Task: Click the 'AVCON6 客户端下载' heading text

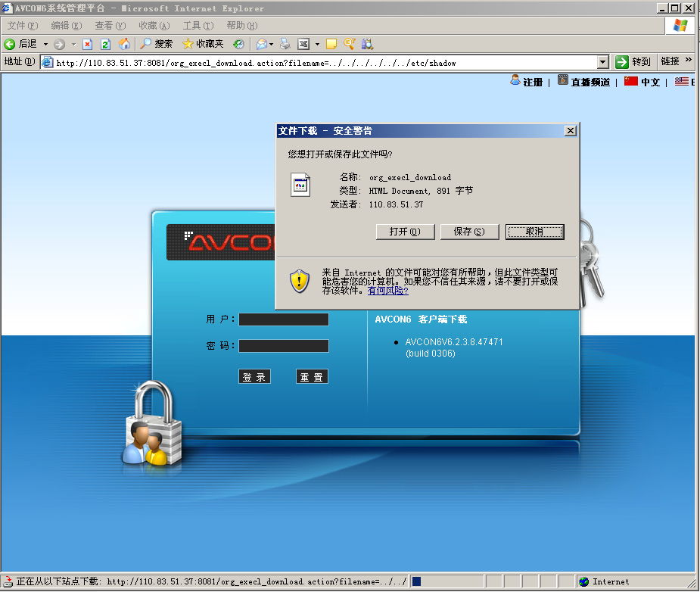Action: pyautogui.click(x=421, y=319)
